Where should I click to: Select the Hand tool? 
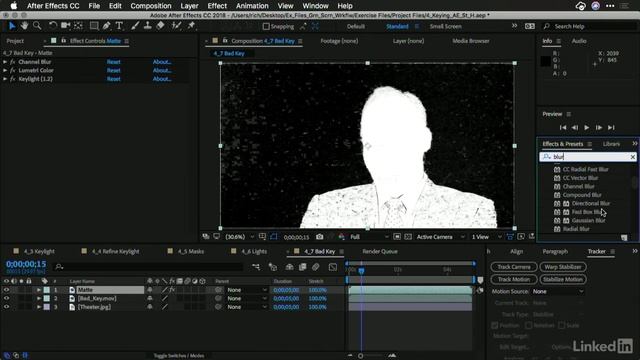[24, 26]
